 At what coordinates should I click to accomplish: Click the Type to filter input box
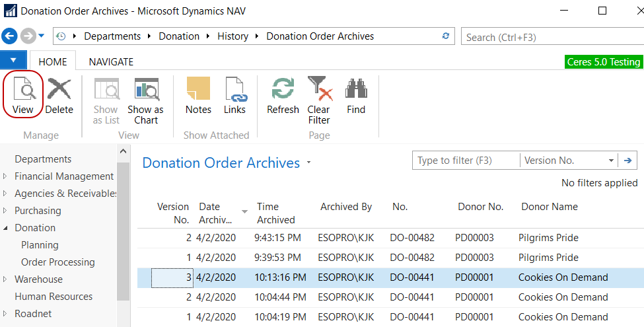point(465,161)
